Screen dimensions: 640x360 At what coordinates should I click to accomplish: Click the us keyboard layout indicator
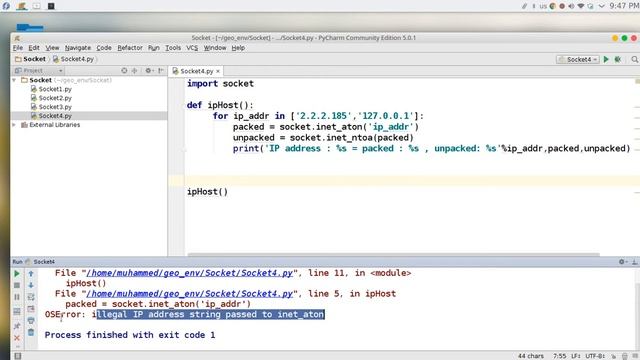click(543, 6)
